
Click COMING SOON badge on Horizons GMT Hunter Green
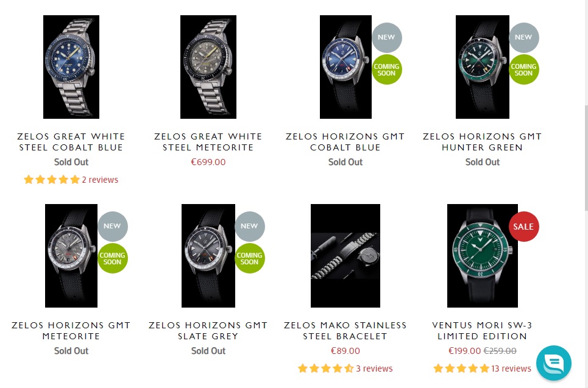(x=523, y=69)
